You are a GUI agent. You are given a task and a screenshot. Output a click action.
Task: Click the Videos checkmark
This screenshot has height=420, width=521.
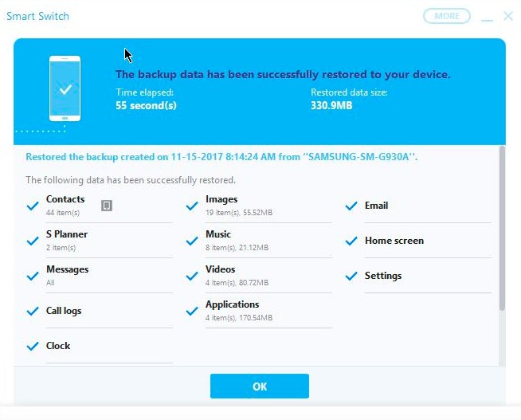point(192,276)
